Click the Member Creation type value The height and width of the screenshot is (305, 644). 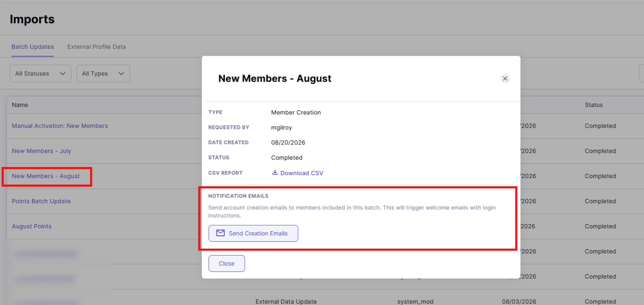click(296, 112)
